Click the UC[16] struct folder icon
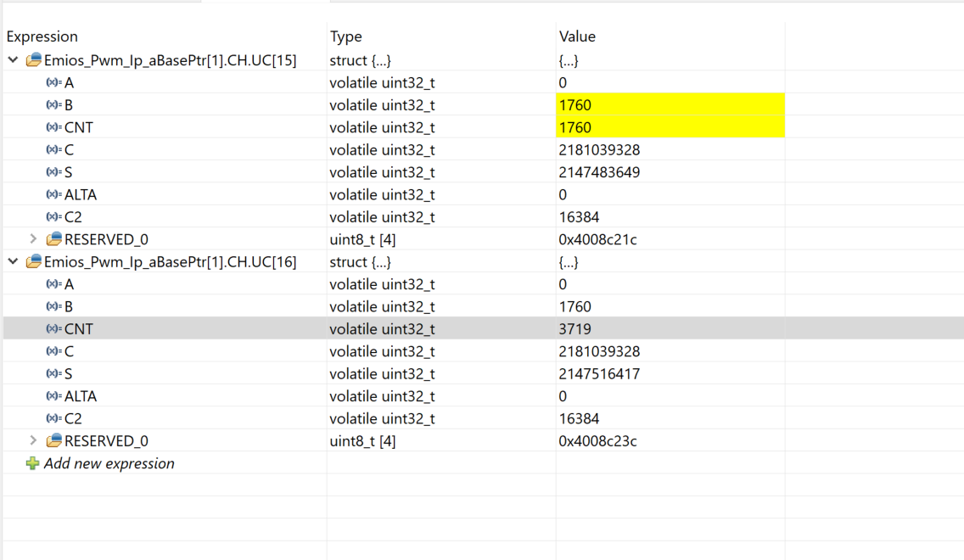This screenshot has width=964, height=560. pos(34,262)
